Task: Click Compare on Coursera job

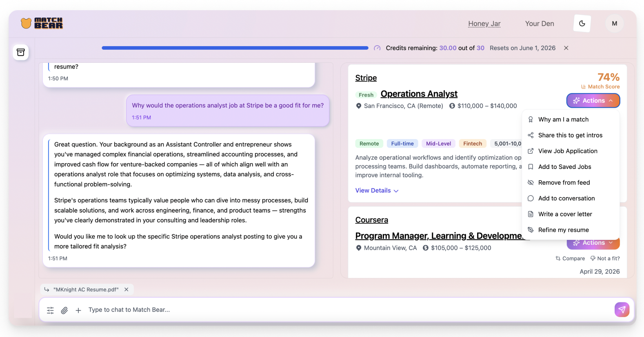Action: tap(570, 259)
